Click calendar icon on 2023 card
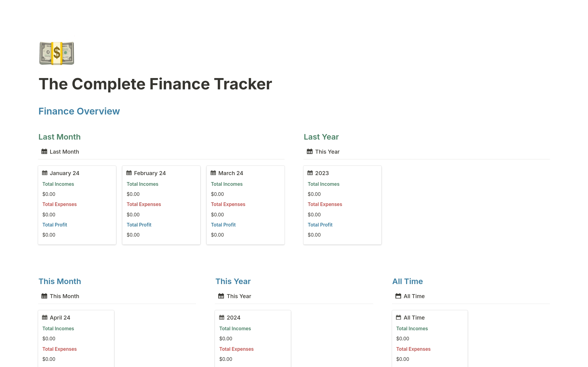 (x=310, y=173)
